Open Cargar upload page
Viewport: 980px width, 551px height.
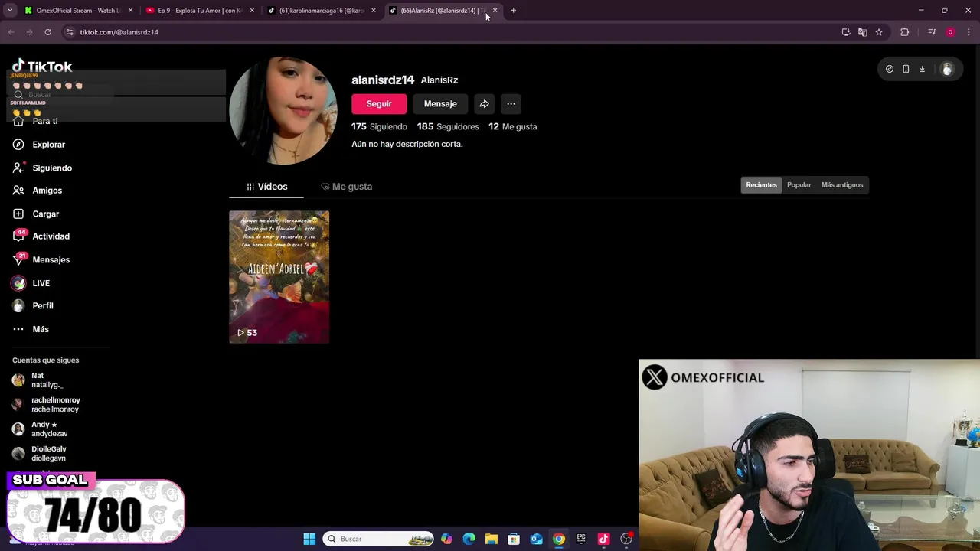[36, 214]
